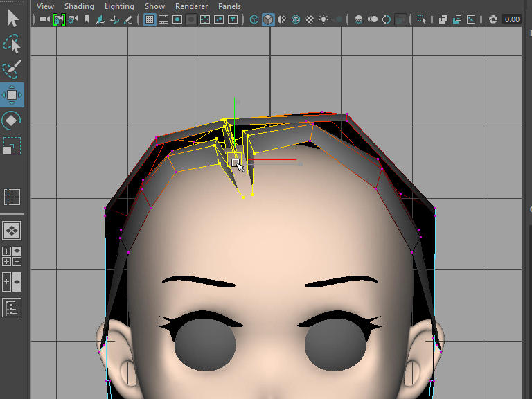Toggle Use All Lights bulb icon
532x399 pixels.
pyautogui.click(x=323, y=19)
